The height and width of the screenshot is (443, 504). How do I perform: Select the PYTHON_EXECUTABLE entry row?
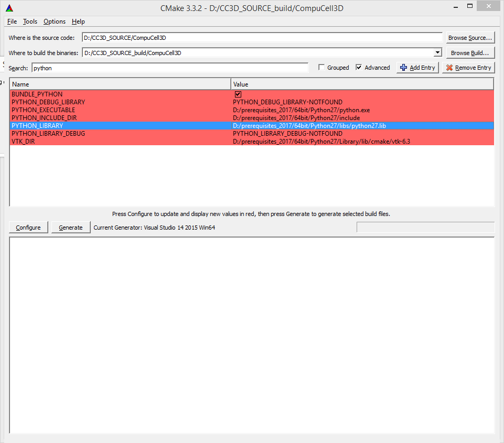click(x=44, y=110)
